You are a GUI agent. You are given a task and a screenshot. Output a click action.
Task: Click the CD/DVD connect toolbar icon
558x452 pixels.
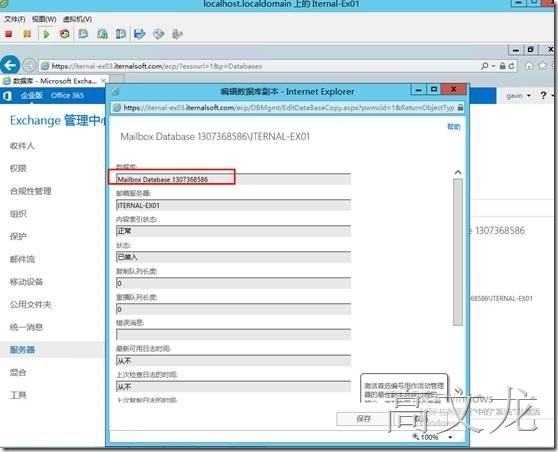coord(158,34)
